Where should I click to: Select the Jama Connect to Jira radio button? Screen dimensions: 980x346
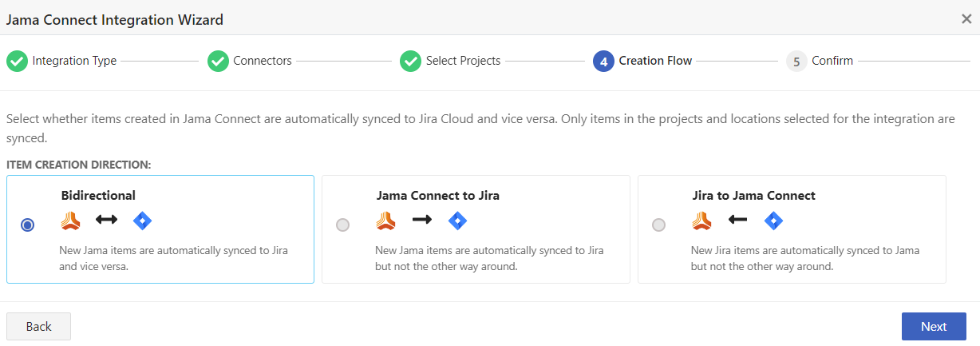[x=343, y=225]
